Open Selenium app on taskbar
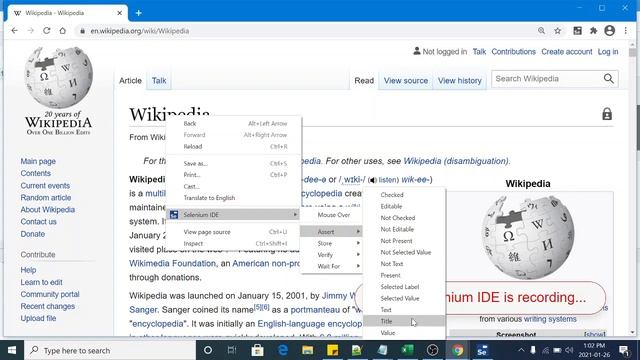This screenshot has width=640, height=360. tap(482, 350)
